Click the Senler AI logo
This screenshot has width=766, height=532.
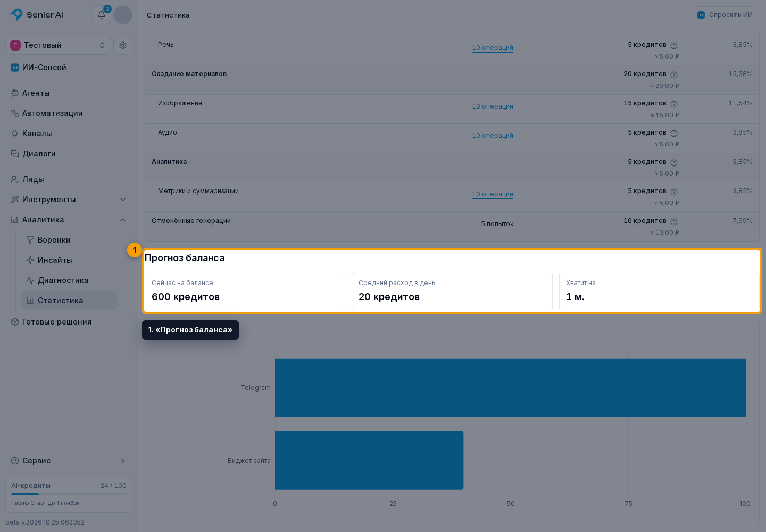tap(37, 15)
